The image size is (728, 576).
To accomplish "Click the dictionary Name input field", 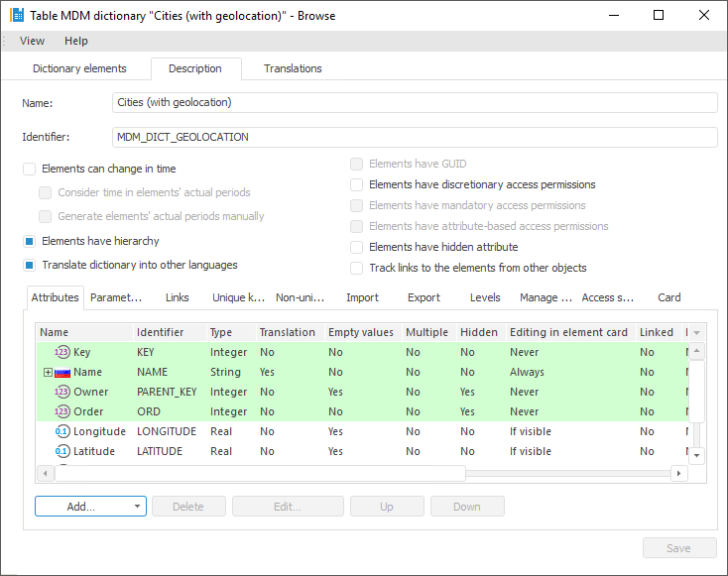I will point(415,103).
